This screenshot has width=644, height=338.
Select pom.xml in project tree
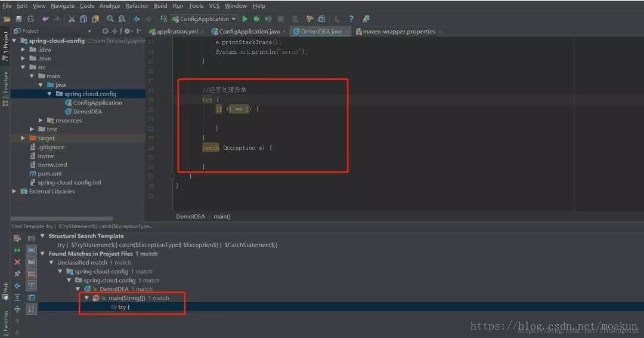coord(49,174)
